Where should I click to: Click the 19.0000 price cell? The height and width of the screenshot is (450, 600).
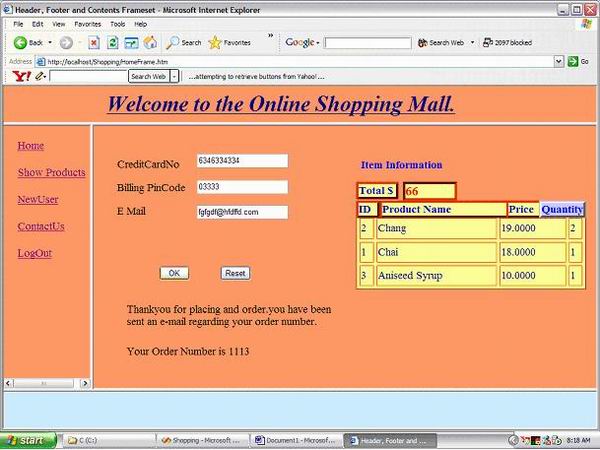coord(533,228)
